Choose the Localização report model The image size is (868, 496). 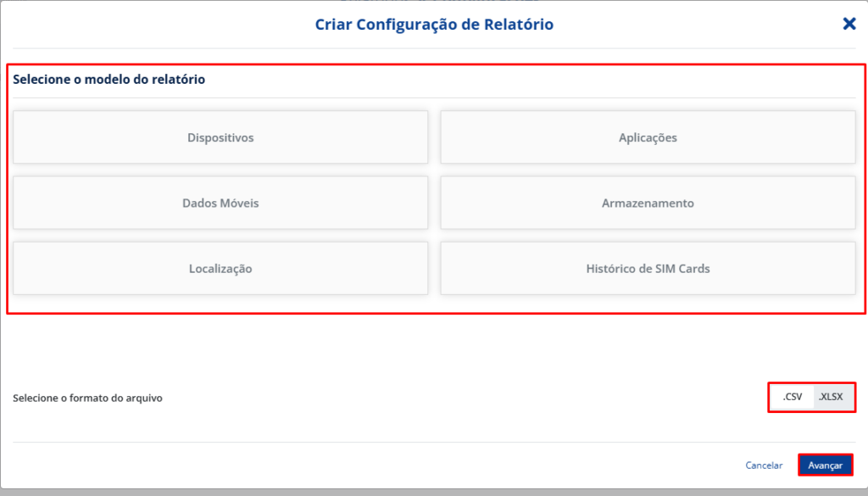(x=220, y=269)
